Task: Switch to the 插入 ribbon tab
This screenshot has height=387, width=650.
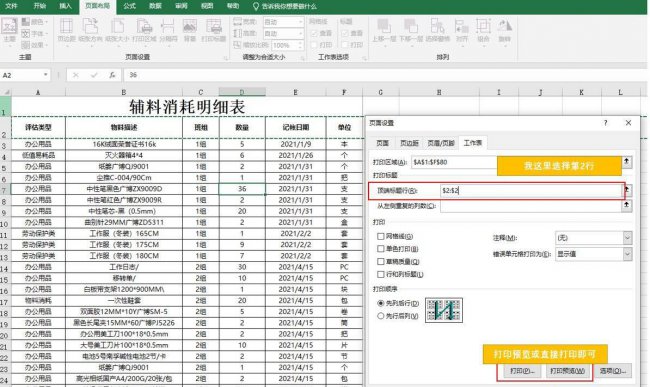Action: [65, 6]
